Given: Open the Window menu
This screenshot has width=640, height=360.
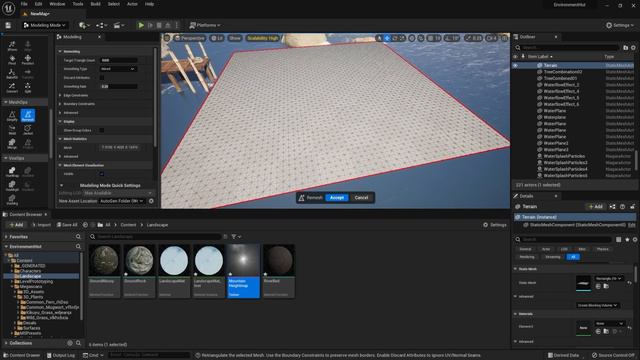Looking at the screenshot, I should 57,4.
